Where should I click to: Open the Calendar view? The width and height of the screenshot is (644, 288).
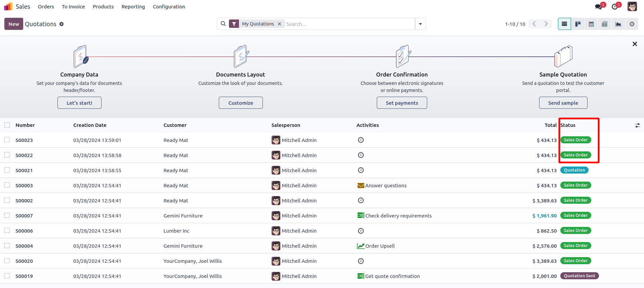click(x=591, y=24)
